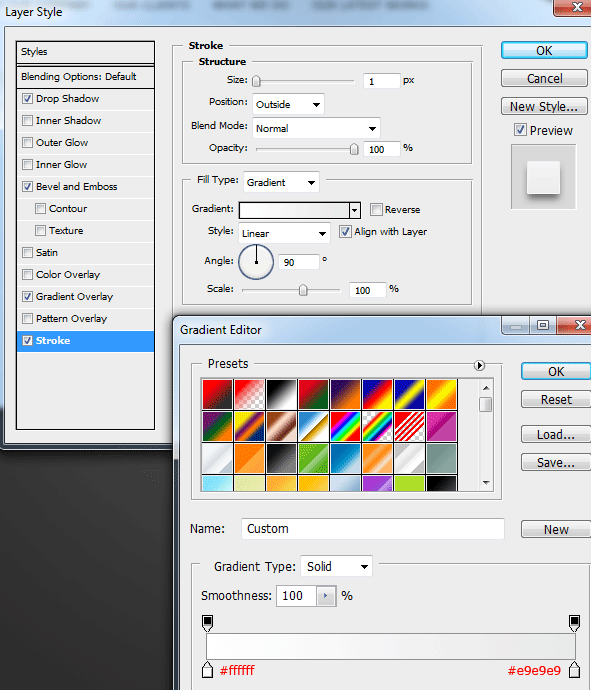The image size is (591, 690).
Task: Select the rainbow spectrum gradient preset
Action: (x=345, y=426)
